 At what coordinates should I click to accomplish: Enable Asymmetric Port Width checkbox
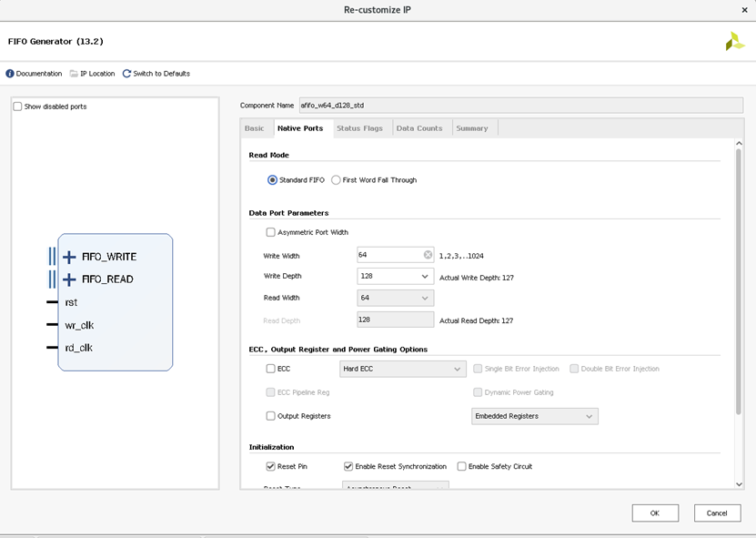pos(271,232)
